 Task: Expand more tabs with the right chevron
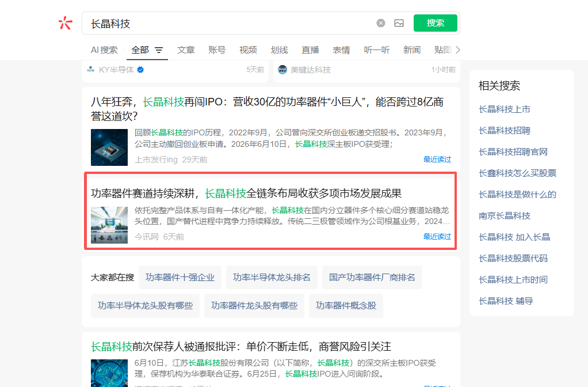tap(457, 50)
